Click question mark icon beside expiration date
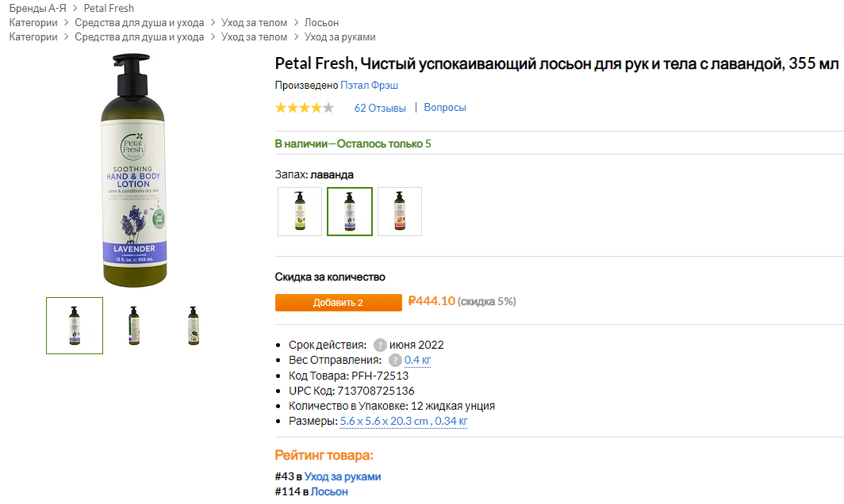 pos(380,345)
